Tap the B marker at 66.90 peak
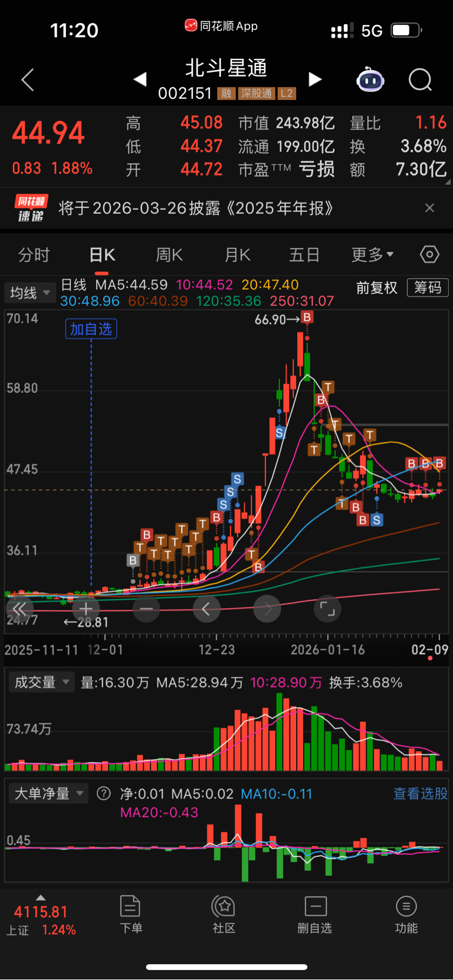This screenshot has height=980, width=453. 307,318
